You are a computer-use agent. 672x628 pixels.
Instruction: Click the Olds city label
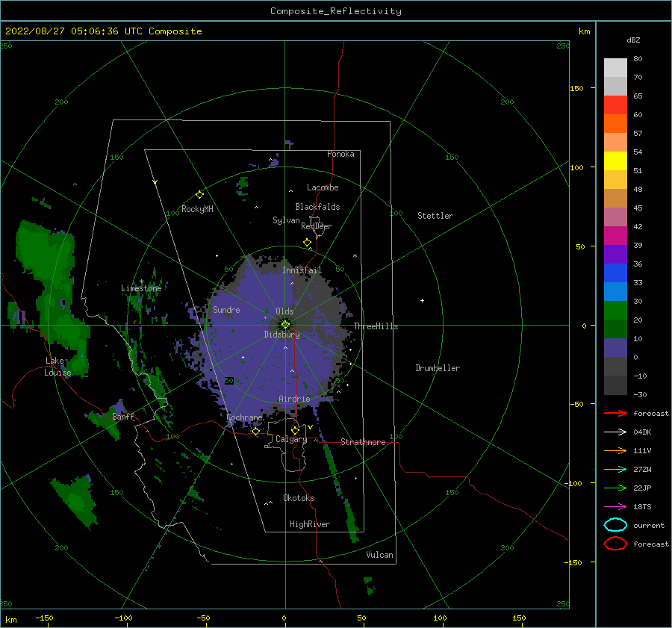click(284, 311)
